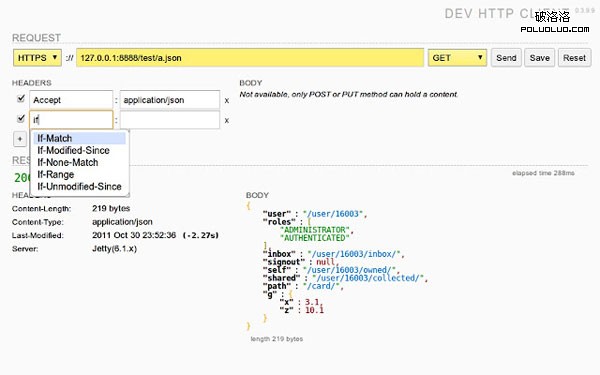This screenshot has width=600, height=375.
Task: Send the HTTP request
Action: point(506,58)
